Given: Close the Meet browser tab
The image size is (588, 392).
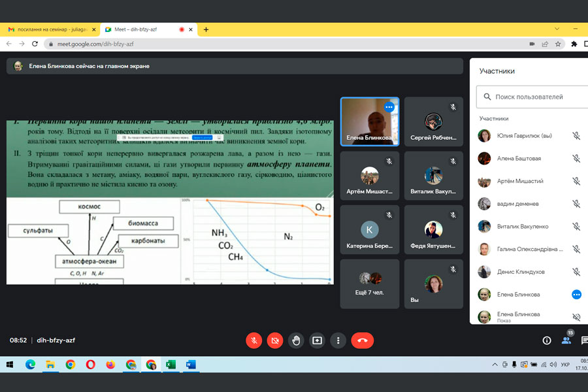Looking at the screenshot, I should [191, 29].
